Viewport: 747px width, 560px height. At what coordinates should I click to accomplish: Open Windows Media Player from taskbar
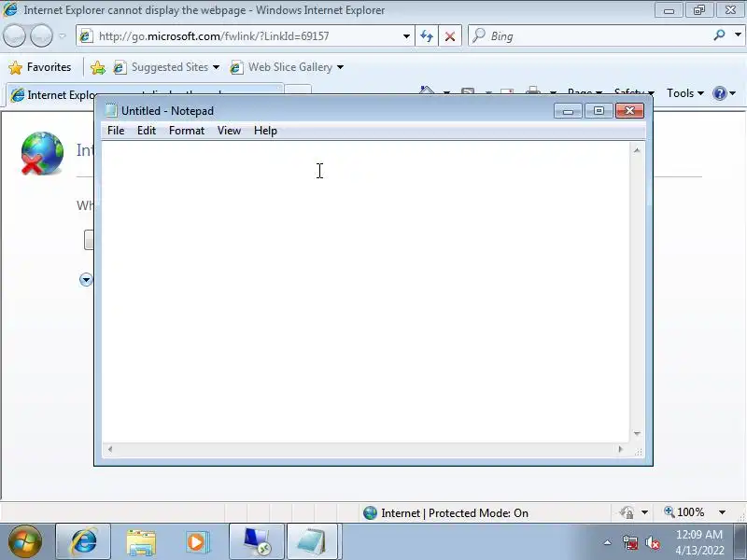pyautogui.click(x=197, y=542)
